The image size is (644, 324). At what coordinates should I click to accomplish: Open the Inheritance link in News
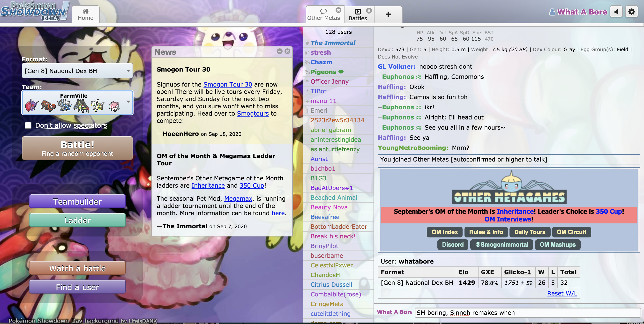tap(208, 185)
